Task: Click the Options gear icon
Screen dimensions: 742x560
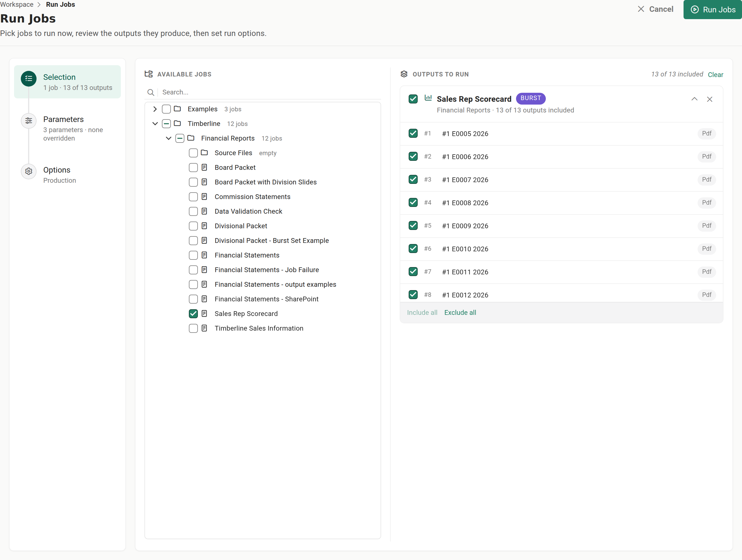Action: pos(29,171)
